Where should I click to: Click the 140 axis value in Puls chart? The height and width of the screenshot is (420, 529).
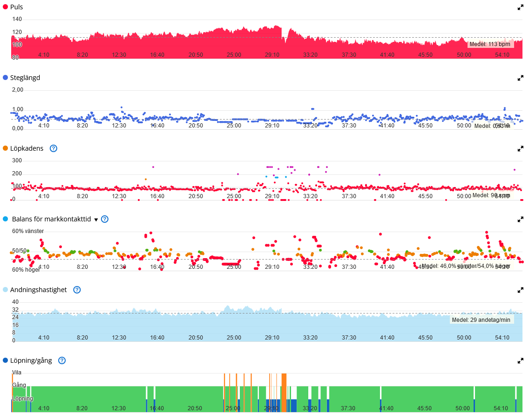coord(17,19)
